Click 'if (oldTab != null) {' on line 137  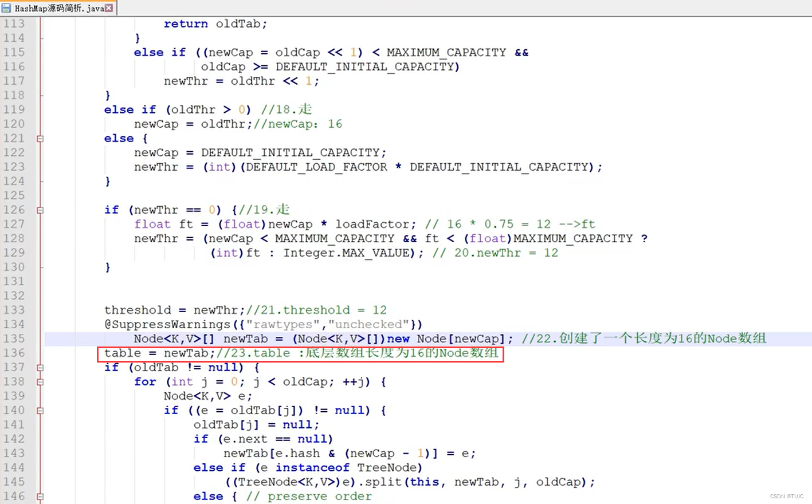point(182,368)
